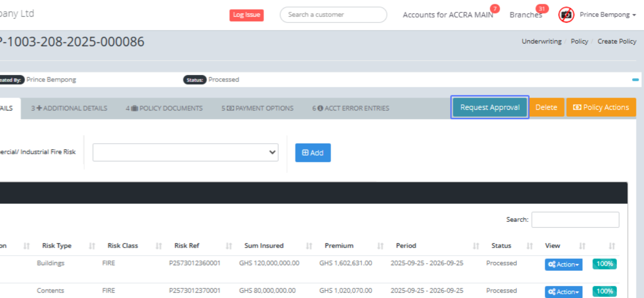Click the user profile avatar icon
Screen dimensions: 644x298
566,15
